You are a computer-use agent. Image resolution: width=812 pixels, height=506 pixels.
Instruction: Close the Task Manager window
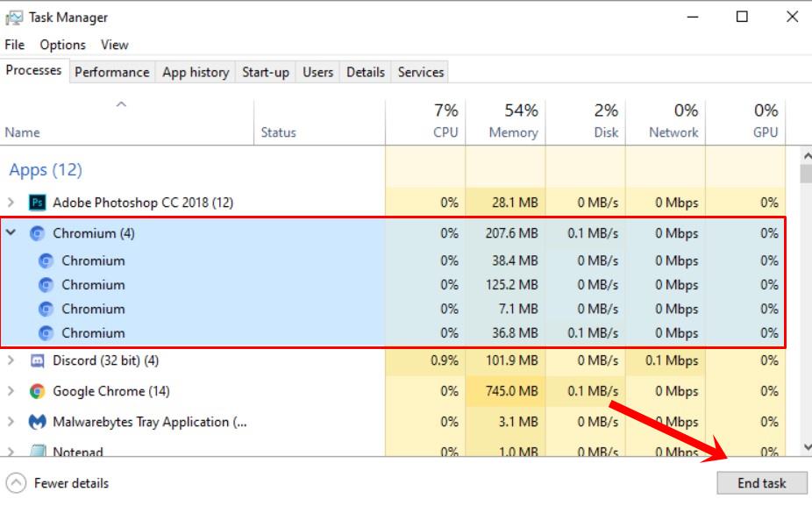[792, 17]
